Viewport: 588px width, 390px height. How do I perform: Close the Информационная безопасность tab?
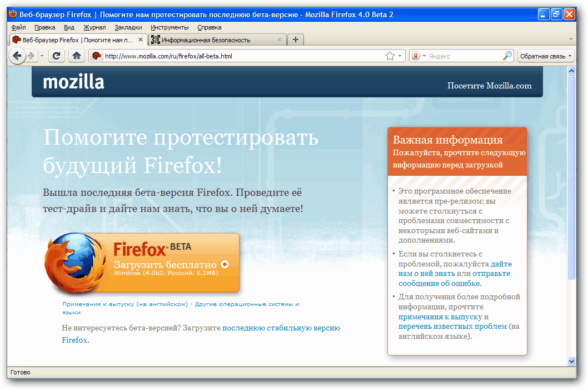click(280, 40)
